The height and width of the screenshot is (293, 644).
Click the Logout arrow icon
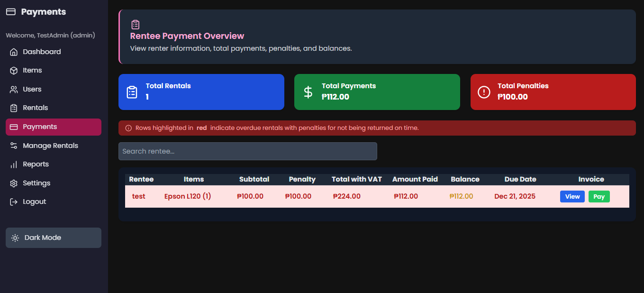pyautogui.click(x=14, y=202)
